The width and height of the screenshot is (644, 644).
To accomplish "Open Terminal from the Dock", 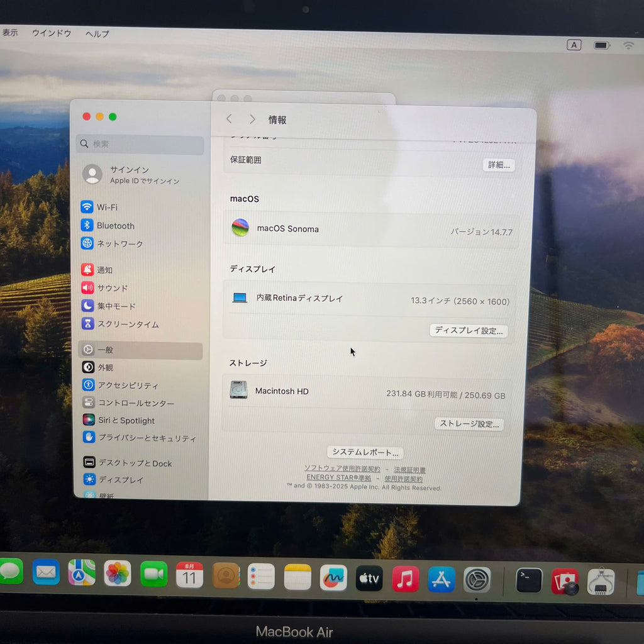I will point(529,580).
